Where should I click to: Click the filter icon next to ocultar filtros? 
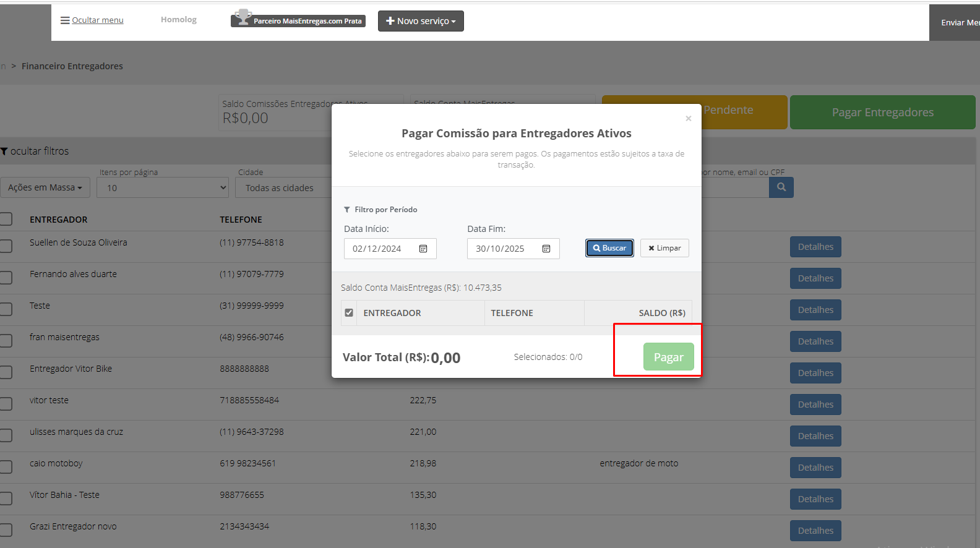coord(4,151)
